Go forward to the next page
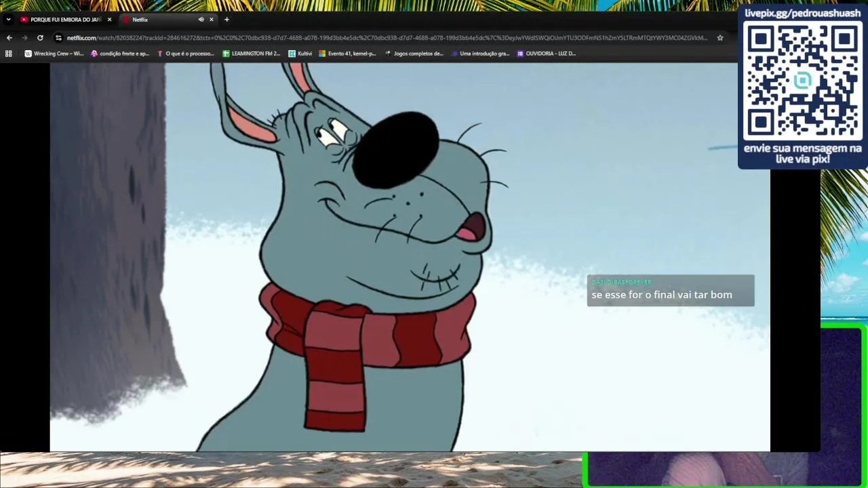The width and height of the screenshot is (868, 488). [24, 38]
